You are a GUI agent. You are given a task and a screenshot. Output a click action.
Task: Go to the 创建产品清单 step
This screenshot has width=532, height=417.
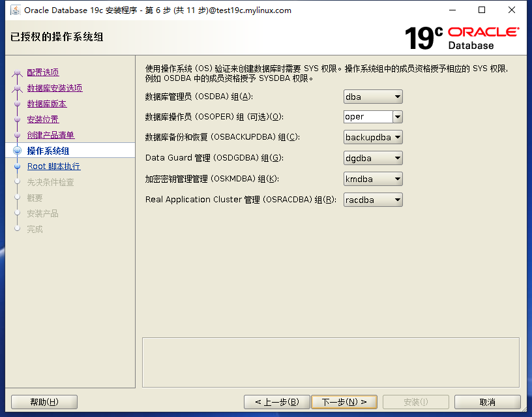(x=51, y=135)
